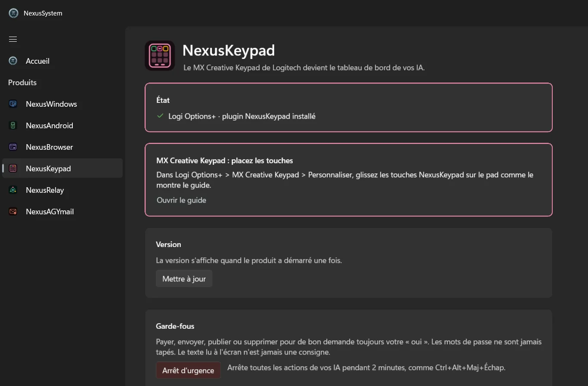
Task: Click the État card heading
Action: [x=163, y=100]
